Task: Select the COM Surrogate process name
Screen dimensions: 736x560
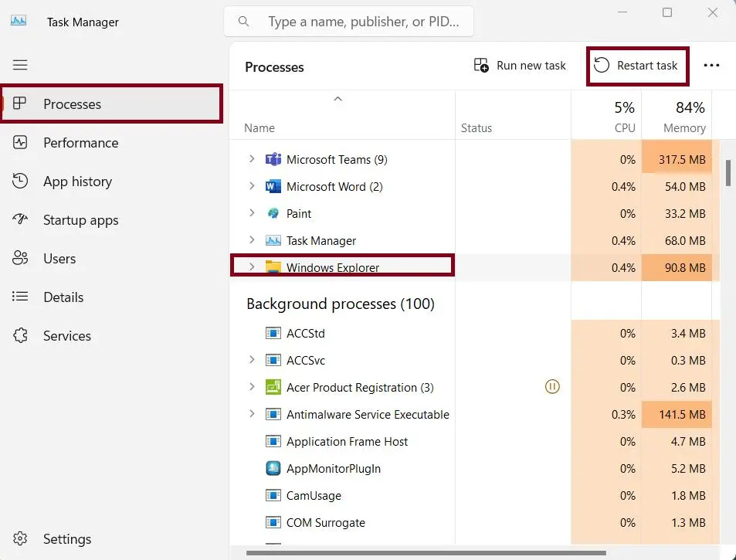Action: tap(325, 522)
